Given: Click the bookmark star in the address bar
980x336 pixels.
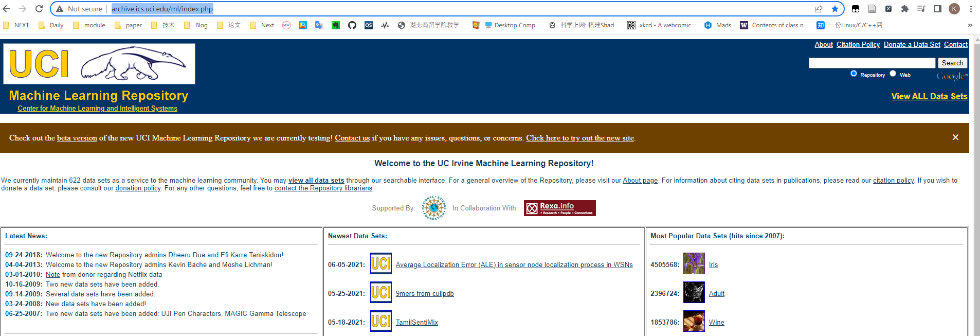Looking at the screenshot, I should 835,9.
